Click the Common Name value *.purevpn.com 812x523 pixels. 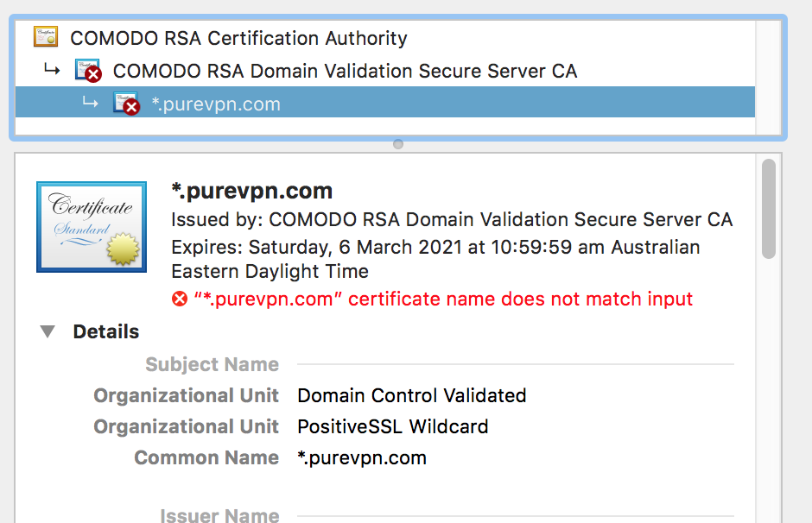362,457
